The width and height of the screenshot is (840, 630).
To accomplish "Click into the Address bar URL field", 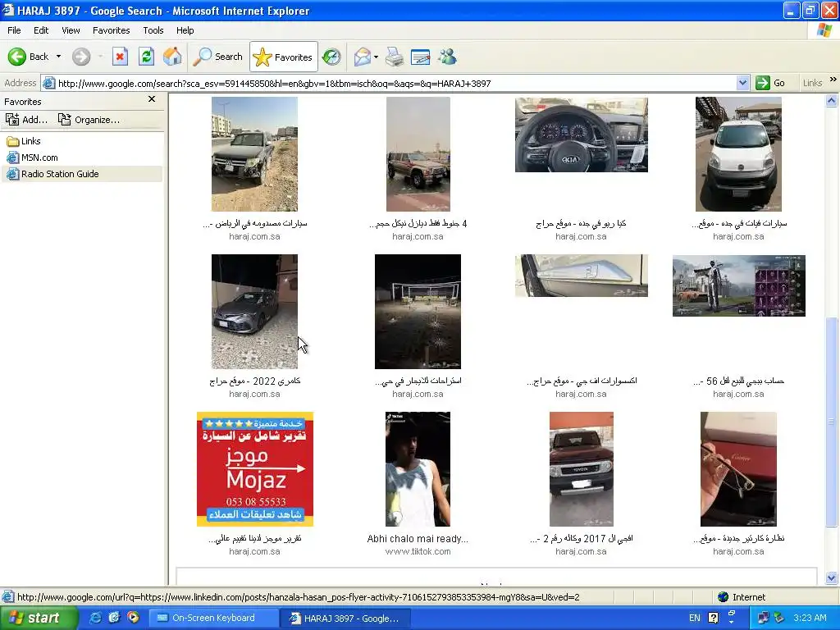I will pyautogui.click(x=396, y=83).
